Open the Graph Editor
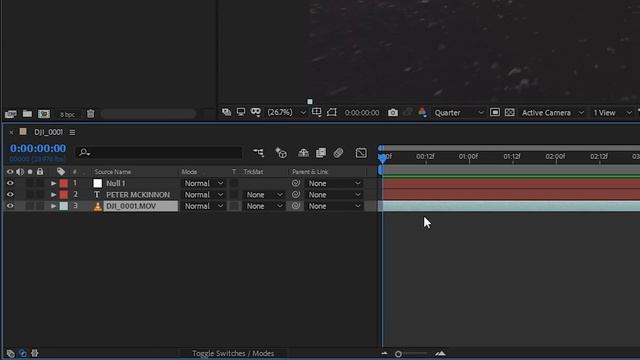 361,153
